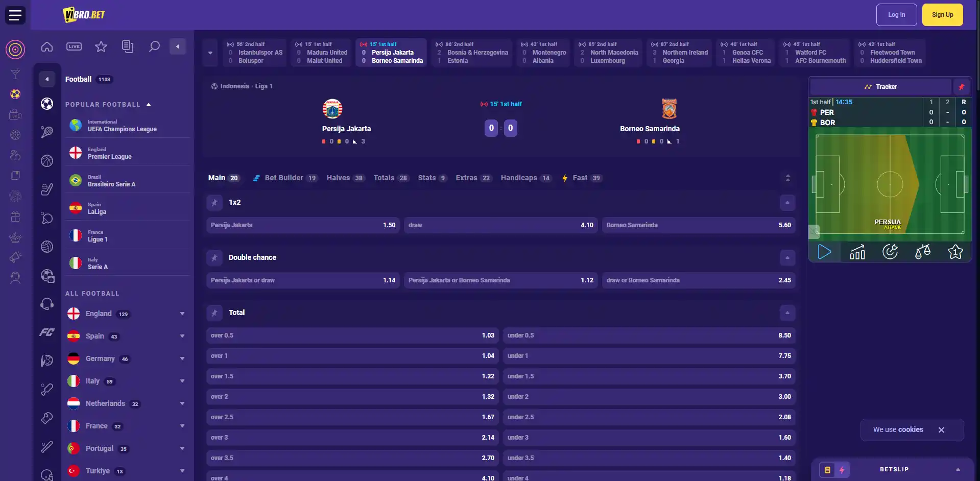Viewport: 980px width, 481px height.
Task: Select the volleyball sport icon
Action: 47,247
